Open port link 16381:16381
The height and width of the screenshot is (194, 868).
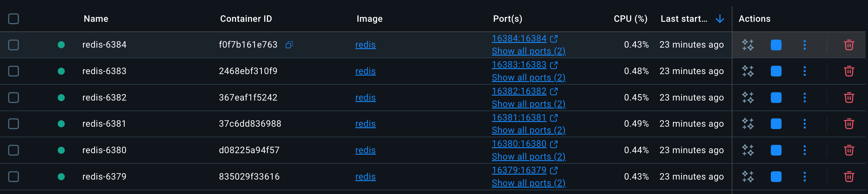pyautogui.click(x=519, y=118)
